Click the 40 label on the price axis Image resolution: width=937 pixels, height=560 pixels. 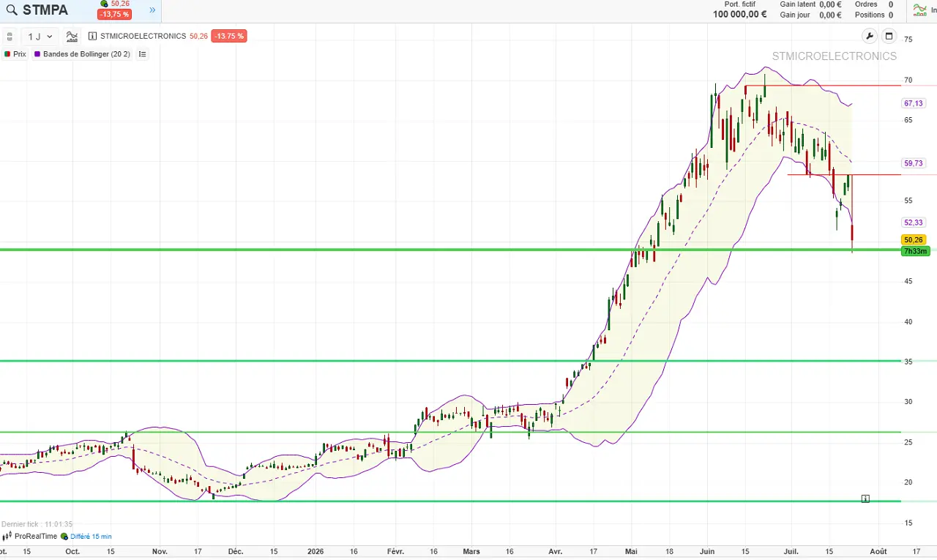click(x=908, y=321)
